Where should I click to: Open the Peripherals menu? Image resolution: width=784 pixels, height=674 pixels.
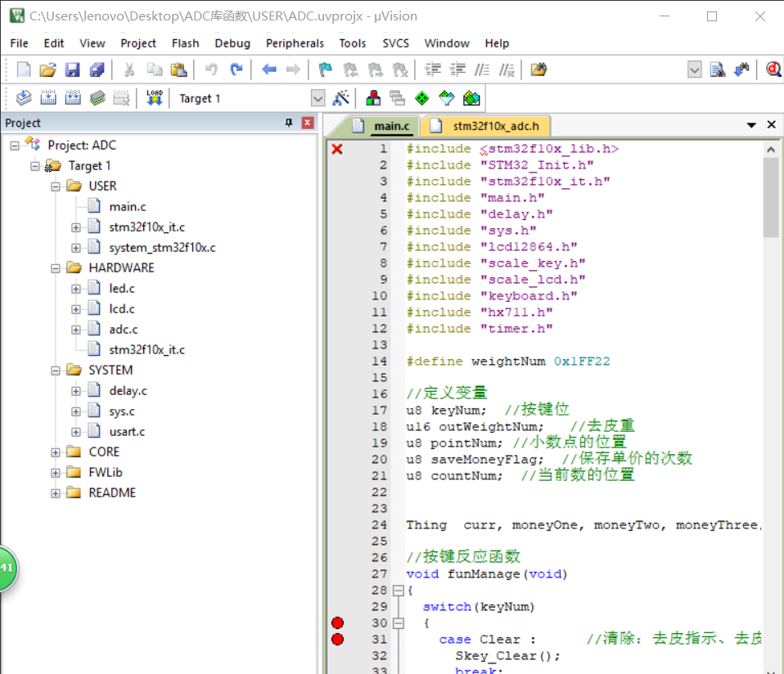[x=295, y=43]
